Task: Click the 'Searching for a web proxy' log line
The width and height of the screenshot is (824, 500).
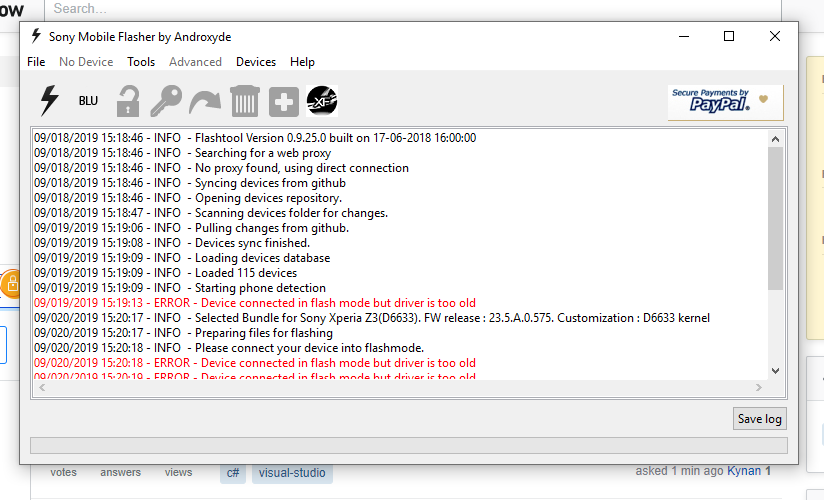Action: (182, 153)
